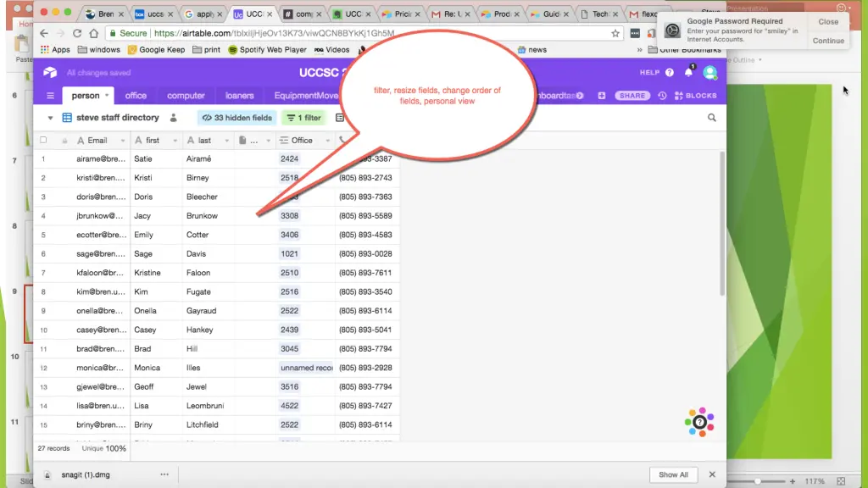Switch to the office table tab

coord(136,96)
